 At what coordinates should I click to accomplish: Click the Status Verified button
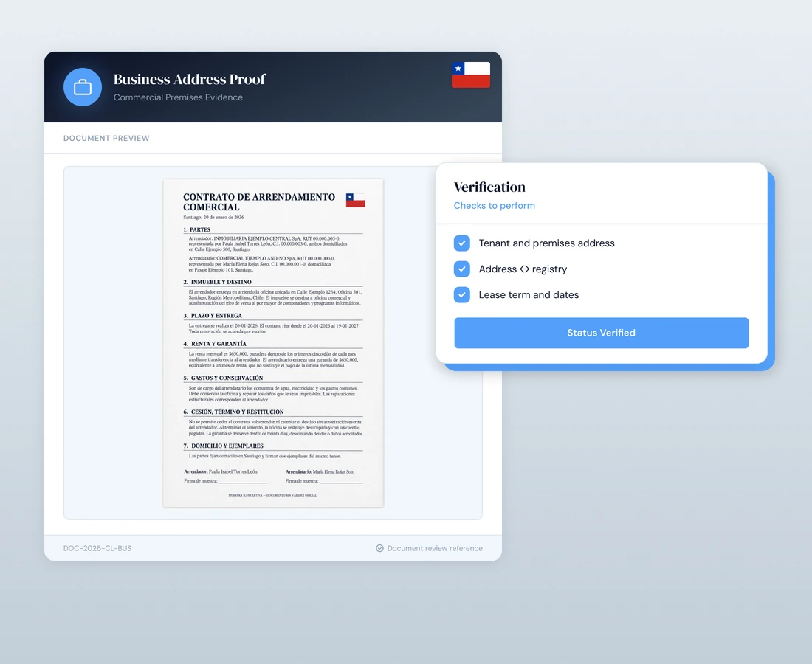[x=601, y=333]
